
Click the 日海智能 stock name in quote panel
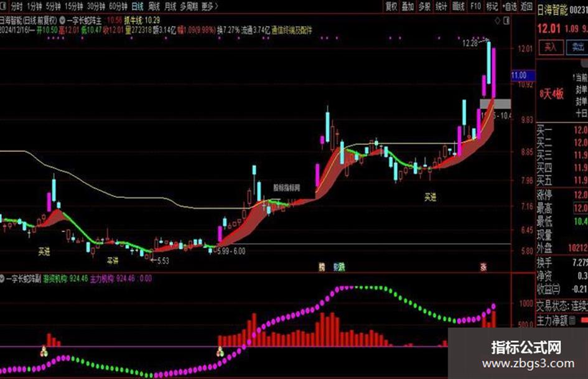point(553,10)
